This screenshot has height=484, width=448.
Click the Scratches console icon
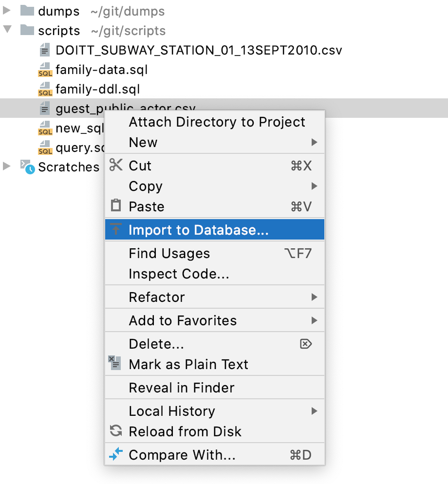(x=27, y=167)
